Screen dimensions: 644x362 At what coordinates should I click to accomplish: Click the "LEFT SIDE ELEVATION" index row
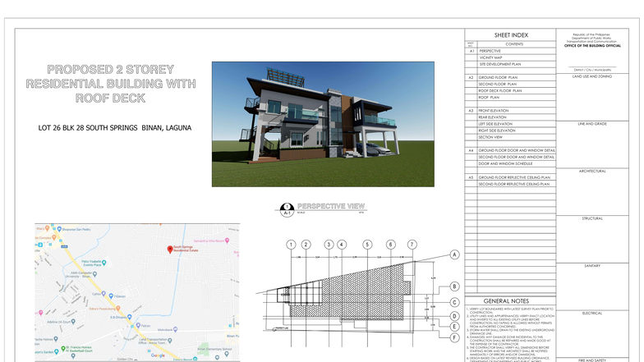pos(511,123)
